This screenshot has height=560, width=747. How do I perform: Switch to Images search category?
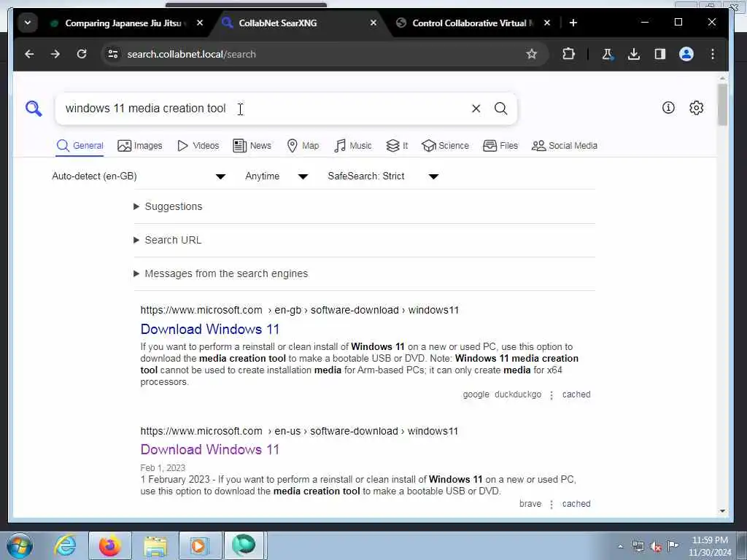click(x=140, y=146)
